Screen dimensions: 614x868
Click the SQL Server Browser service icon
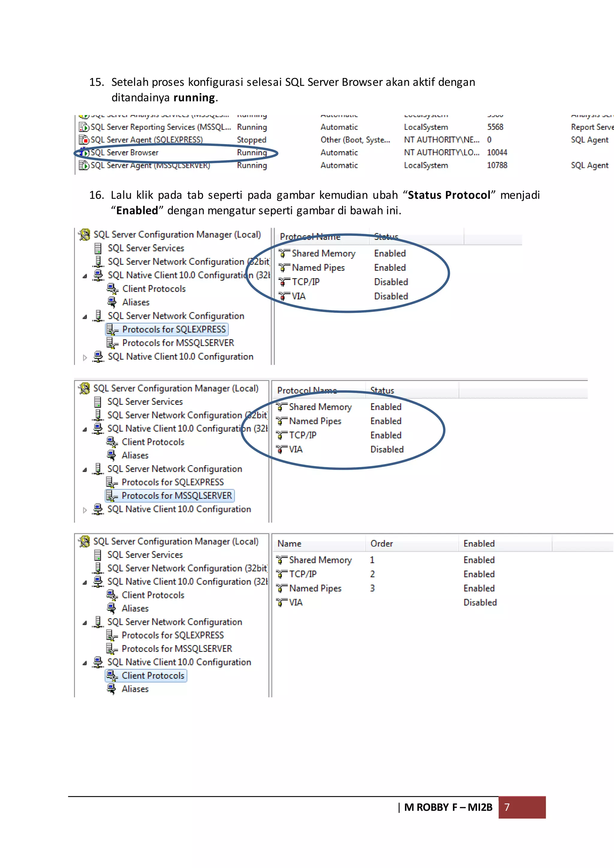pos(84,153)
